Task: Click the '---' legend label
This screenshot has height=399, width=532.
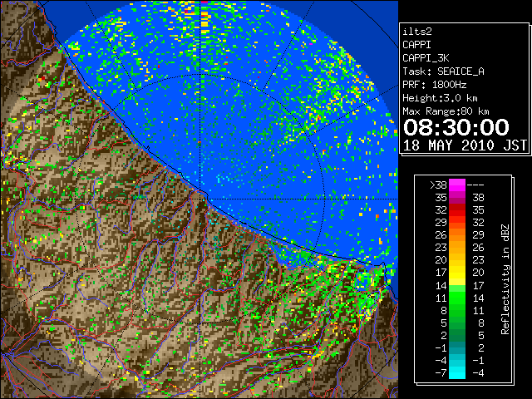Action: click(x=475, y=185)
